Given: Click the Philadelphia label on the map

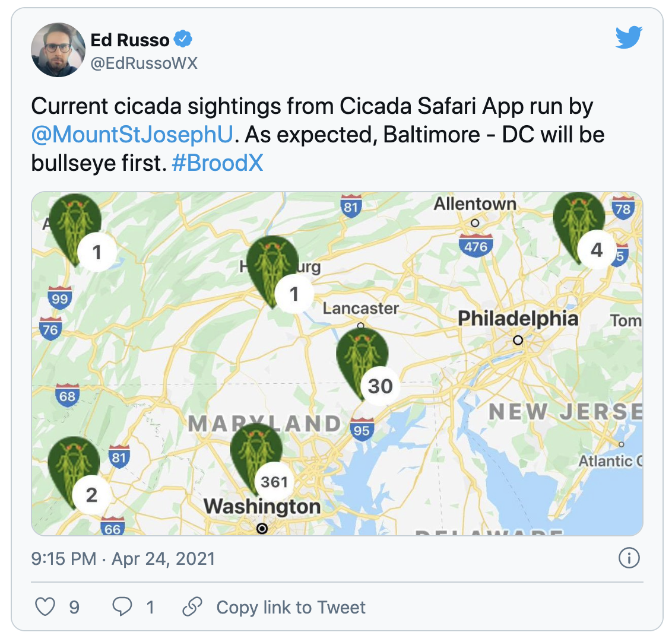Looking at the screenshot, I should click(518, 319).
